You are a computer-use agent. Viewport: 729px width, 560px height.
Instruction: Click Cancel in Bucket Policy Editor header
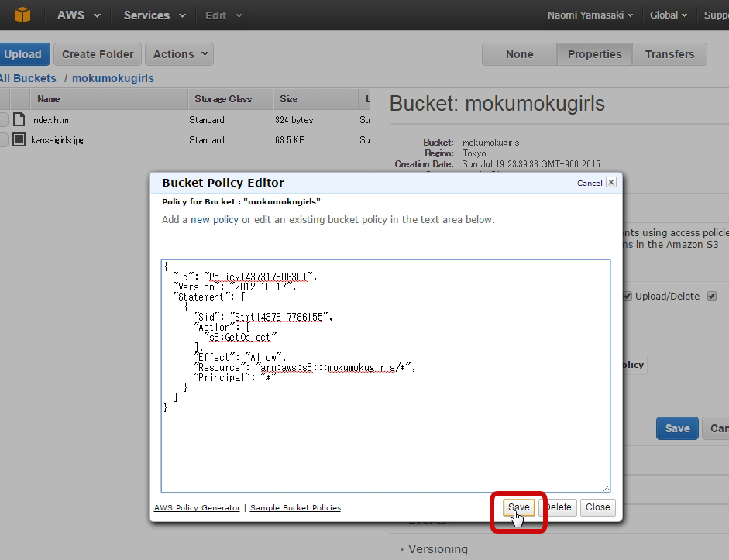pos(590,183)
